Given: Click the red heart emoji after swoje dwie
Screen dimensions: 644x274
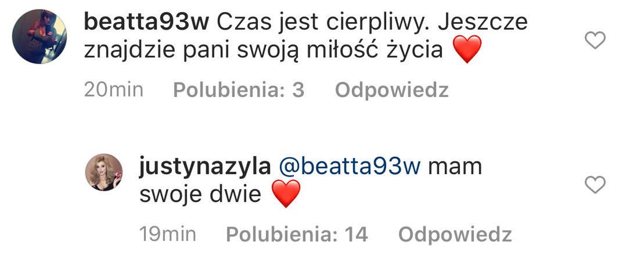Looking at the screenshot, I should coord(286,193).
